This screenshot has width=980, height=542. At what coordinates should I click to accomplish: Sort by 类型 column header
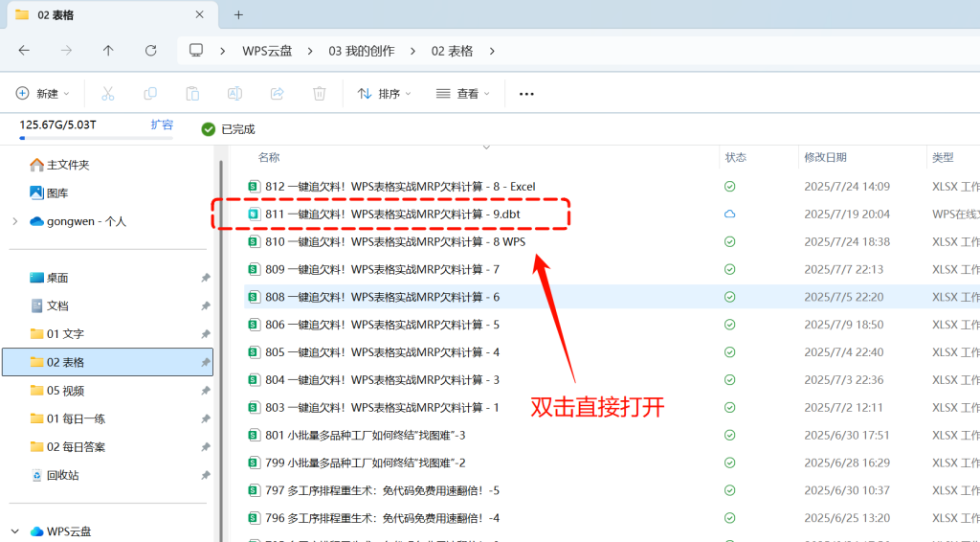point(943,158)
